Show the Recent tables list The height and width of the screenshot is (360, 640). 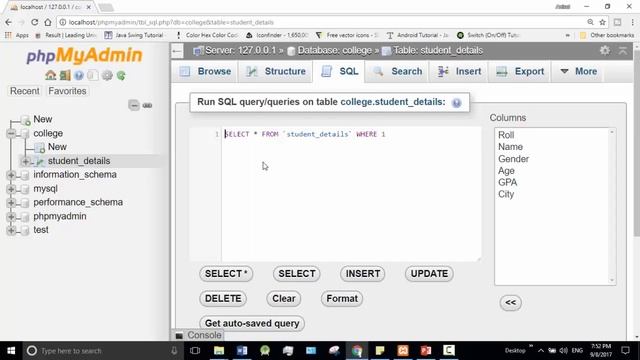pyautogui.click(x=24, y=91)
